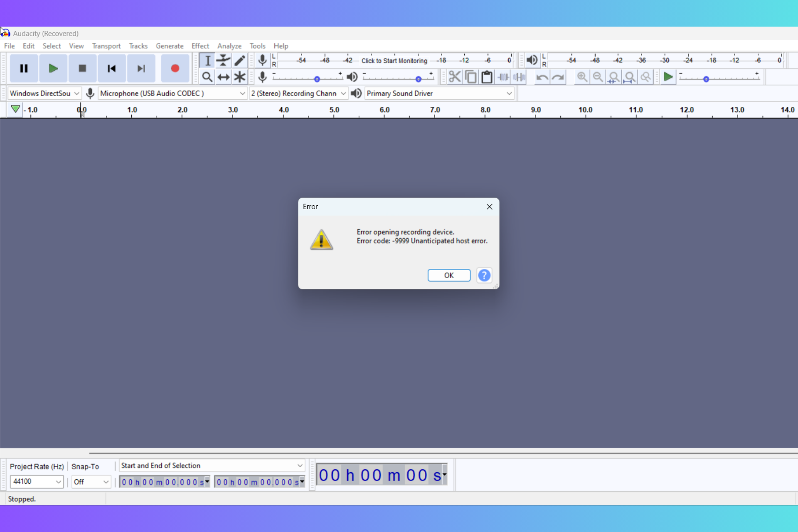798x532 pixels.
Task: Open the View menu
Action: pyautogui.click(x=76, y=46)
